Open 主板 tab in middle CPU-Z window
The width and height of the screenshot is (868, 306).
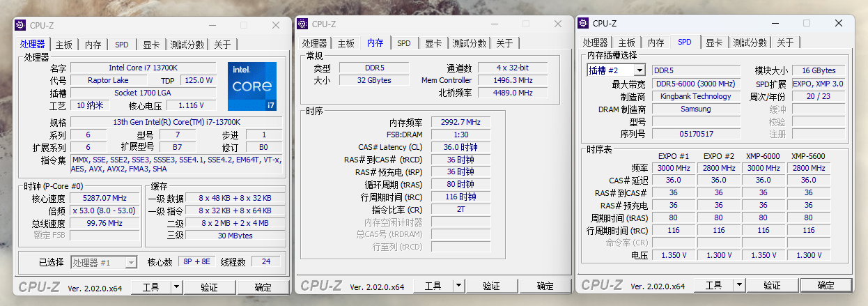pyautogui.click(x=346, y=43)
